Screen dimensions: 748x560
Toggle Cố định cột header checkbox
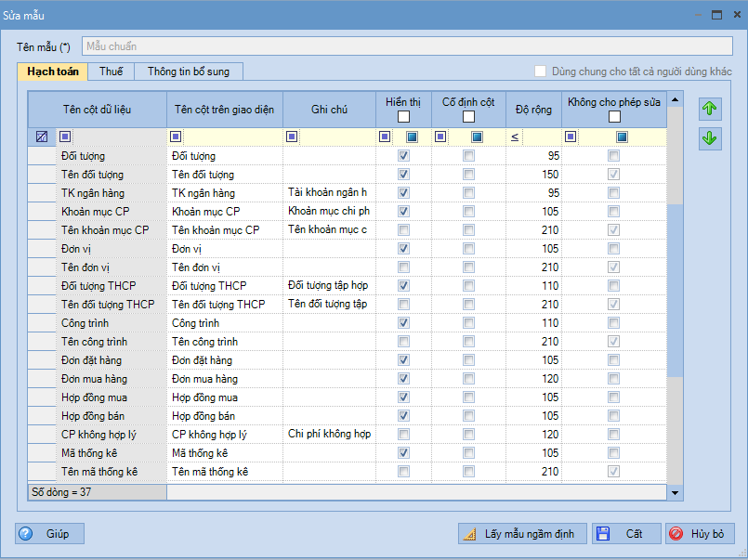(468, 117)
